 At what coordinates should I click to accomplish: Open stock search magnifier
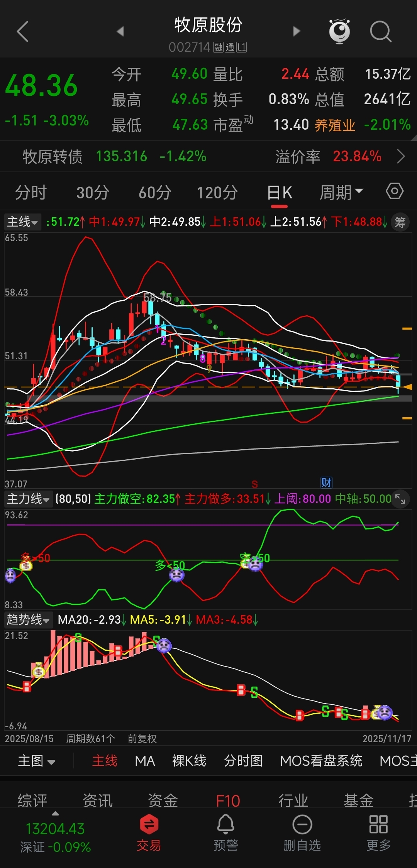(x=381, y=31)
